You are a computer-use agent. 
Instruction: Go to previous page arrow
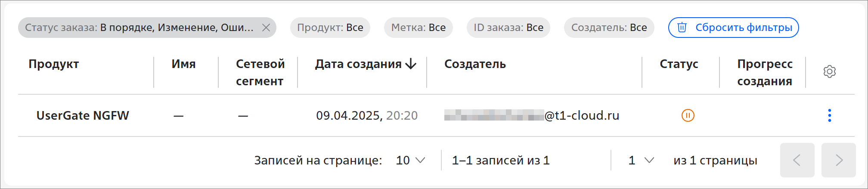pyautogui.click(x=797, y=160)
